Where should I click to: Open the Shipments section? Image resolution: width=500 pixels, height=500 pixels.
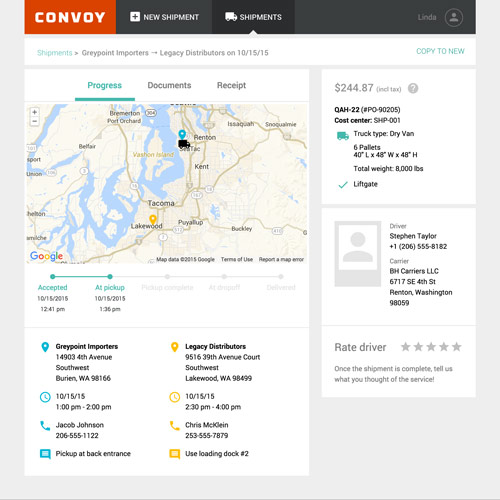(x=253, y=17)
